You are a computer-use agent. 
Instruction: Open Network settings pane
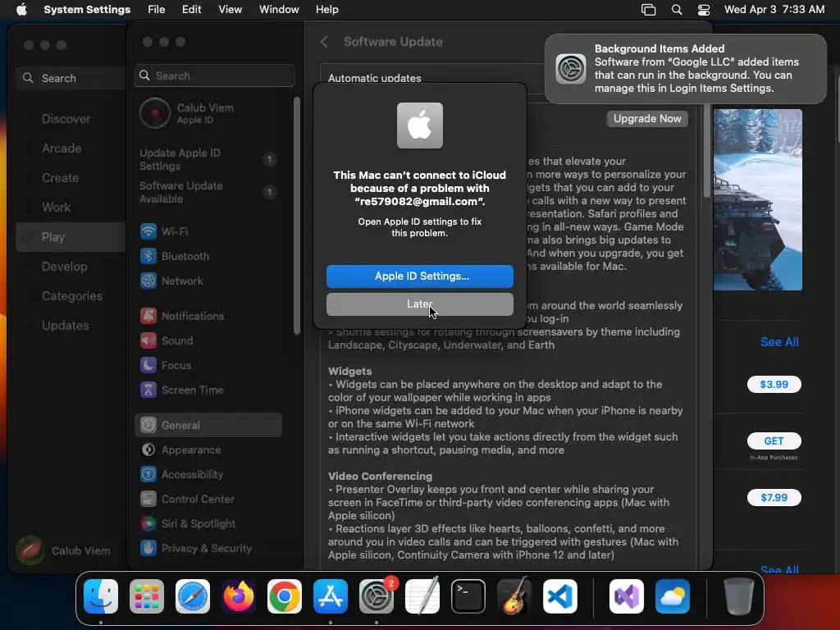pyautogui.click(x=208, y=281)
